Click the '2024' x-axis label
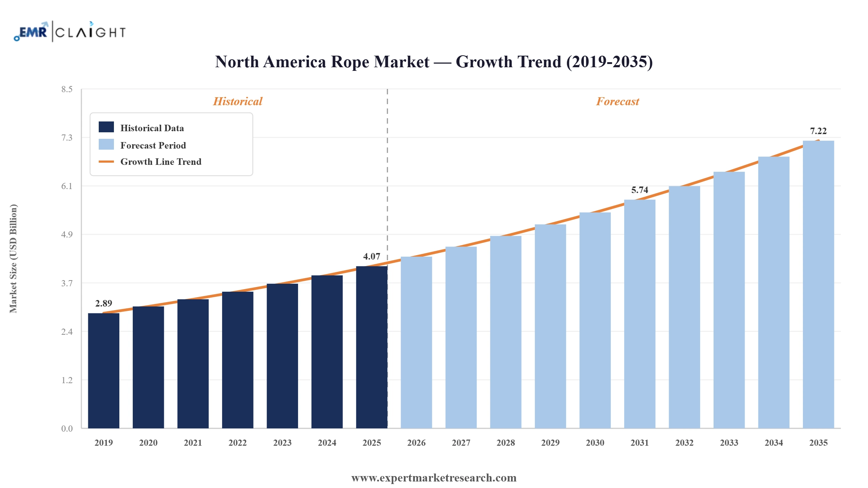 click(327, 443)
